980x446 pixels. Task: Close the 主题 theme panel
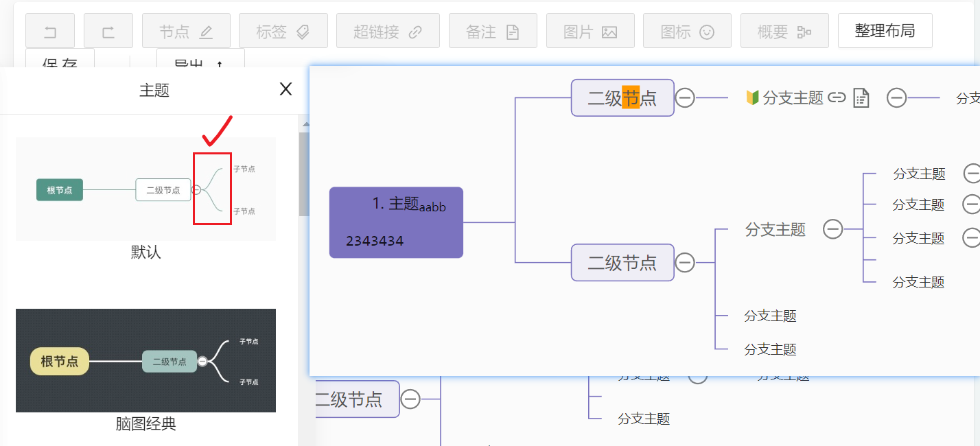coord(286,89)
